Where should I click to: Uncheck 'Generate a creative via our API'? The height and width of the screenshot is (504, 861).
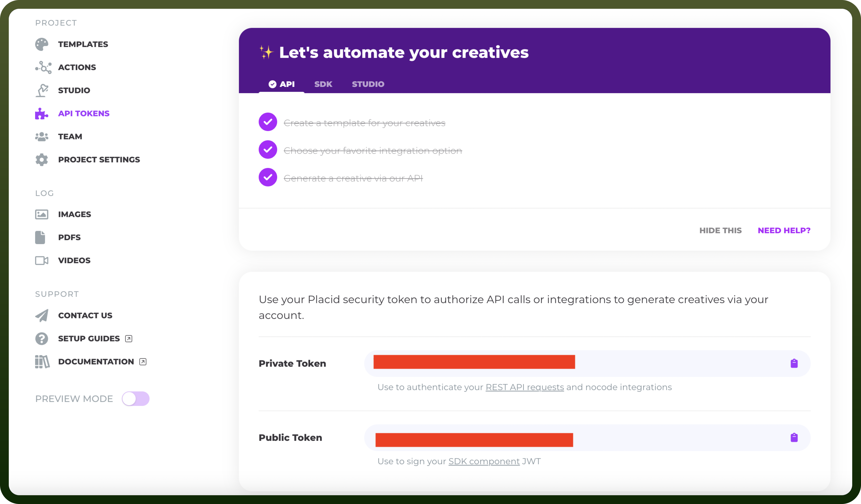tap(268, 177)
